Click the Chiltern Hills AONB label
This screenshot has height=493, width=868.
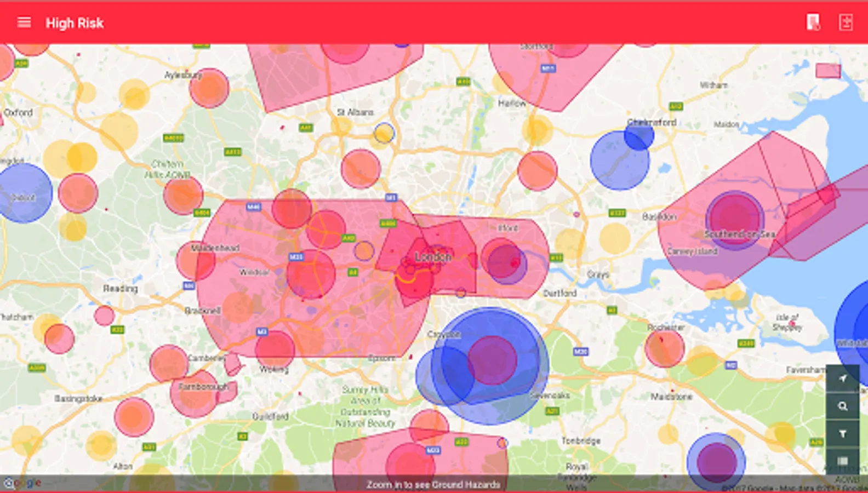click(168, 169)
